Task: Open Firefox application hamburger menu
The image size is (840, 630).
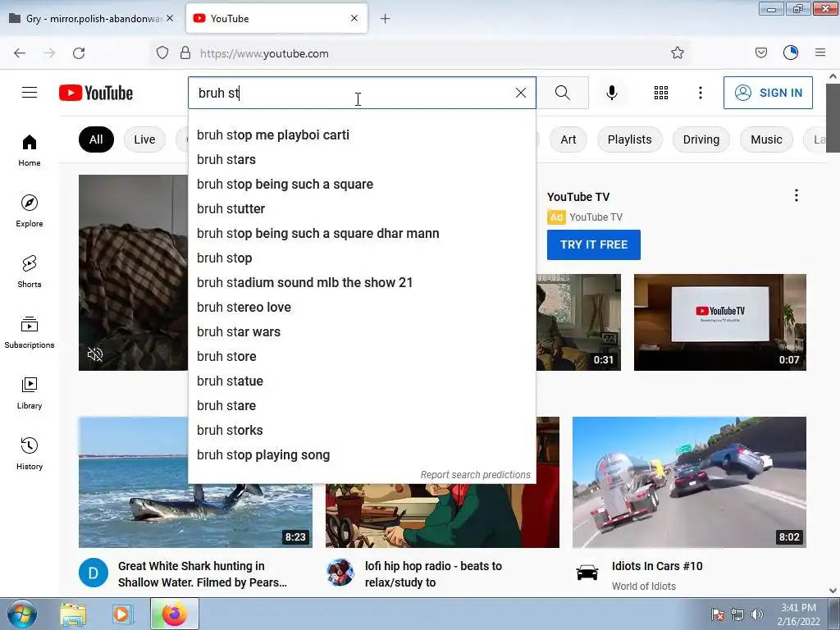Action: [820, 52]
